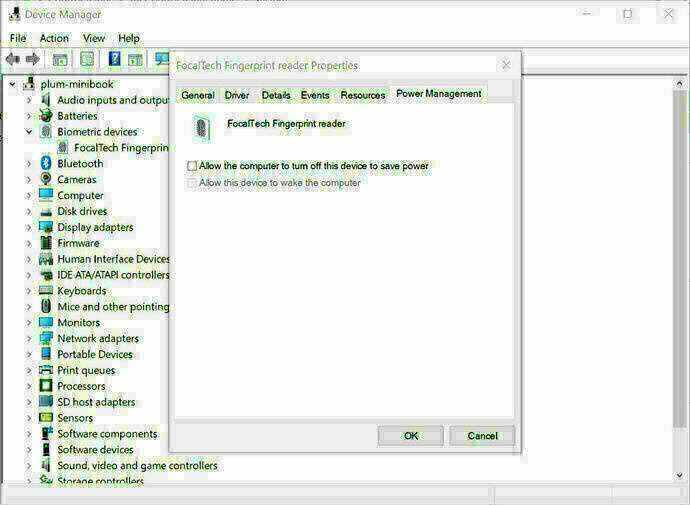Viewport: 690px width, 505px height.
Task: Click the Forward arrow toolbar icon
Action: click(x=33, y=59)
